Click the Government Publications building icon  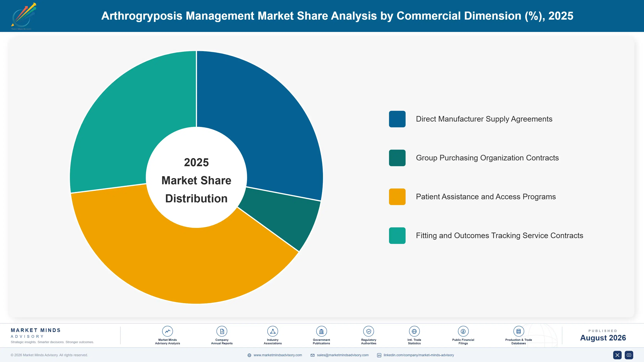click(x=321, y=331)
